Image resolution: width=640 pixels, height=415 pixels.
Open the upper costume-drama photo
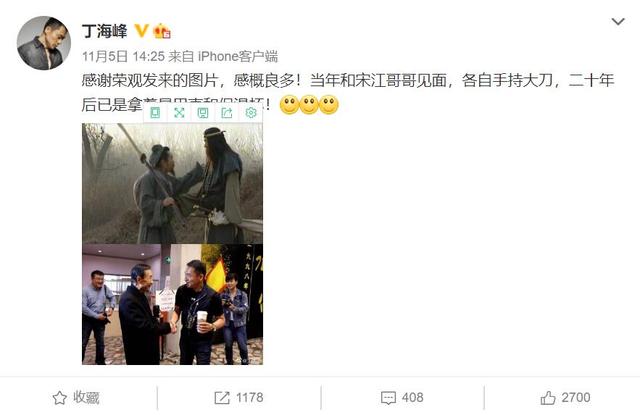click(172, 183)
